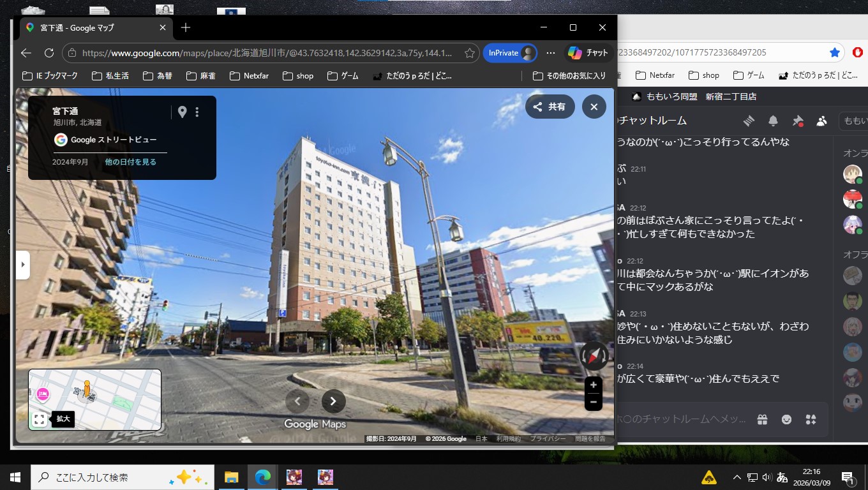Image resolution: width=868 pixels, height=490 pixels.
Task: Open File Explorer from the taskbar
Action: [231, 477]
